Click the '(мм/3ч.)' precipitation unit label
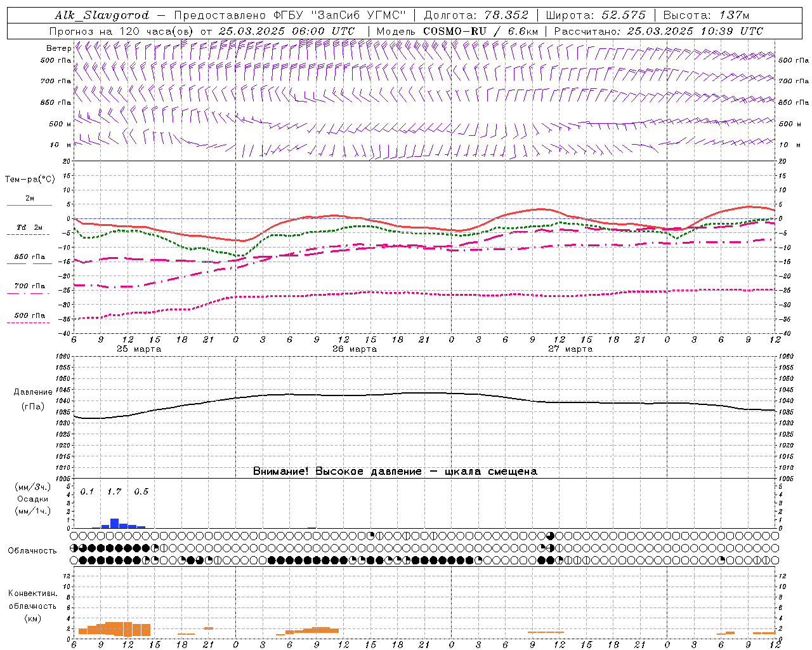The image size is (812, 650). tap(33, 487)
